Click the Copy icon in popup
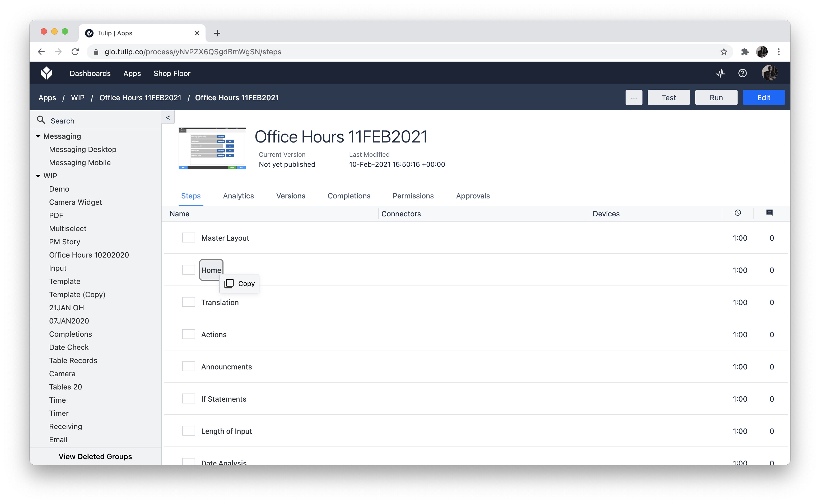The width and height of the screenshot is (820, 504). pos(229,284)
